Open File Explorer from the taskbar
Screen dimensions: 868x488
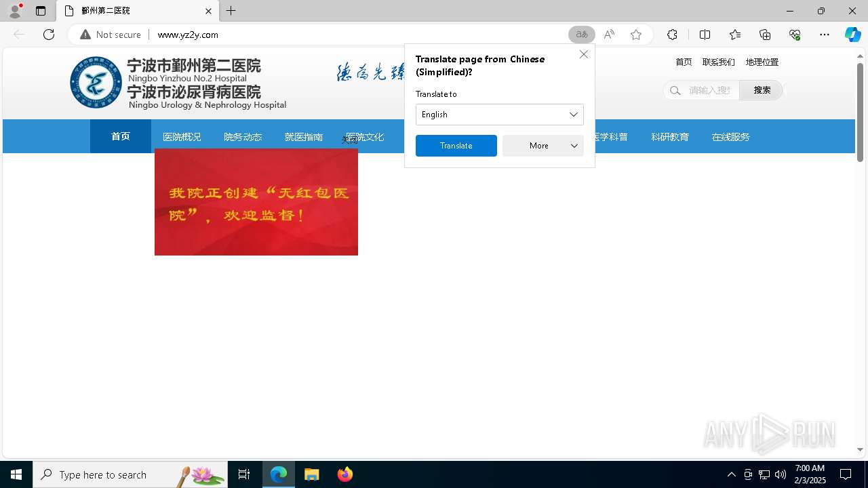click(x=312, y=474)
